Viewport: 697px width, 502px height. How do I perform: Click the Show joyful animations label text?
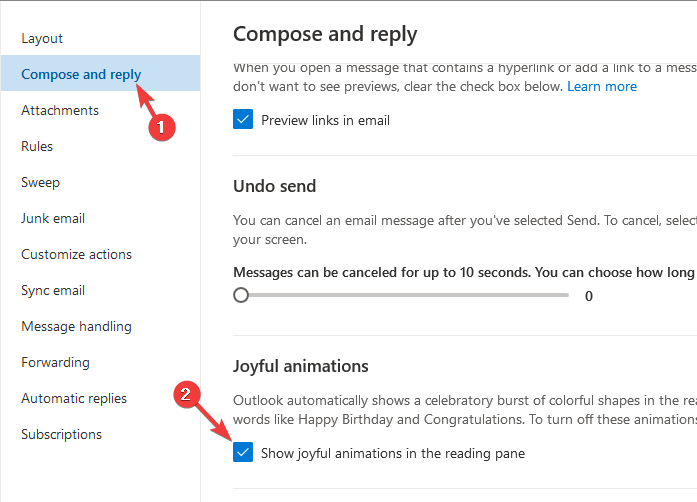tap(393, 454)
